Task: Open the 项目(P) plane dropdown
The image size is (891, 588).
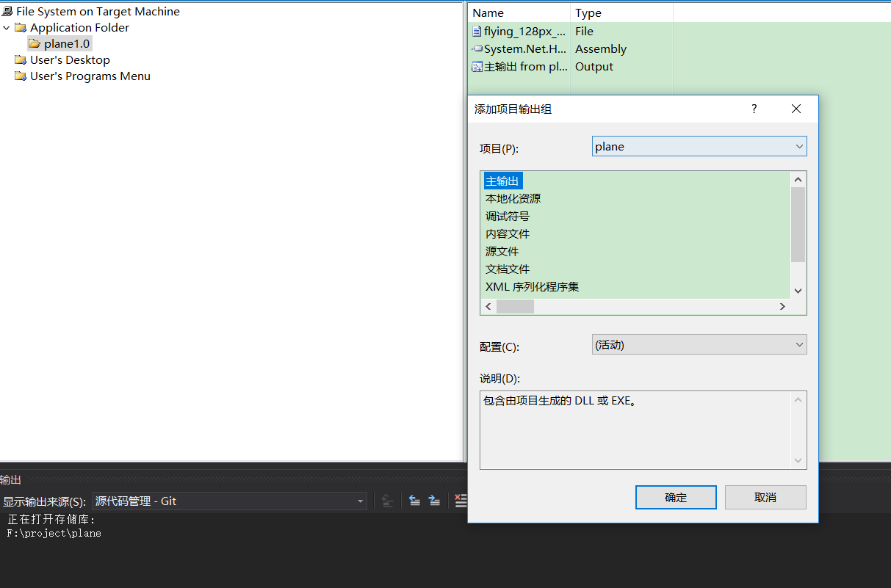Action: coord(699,146)
